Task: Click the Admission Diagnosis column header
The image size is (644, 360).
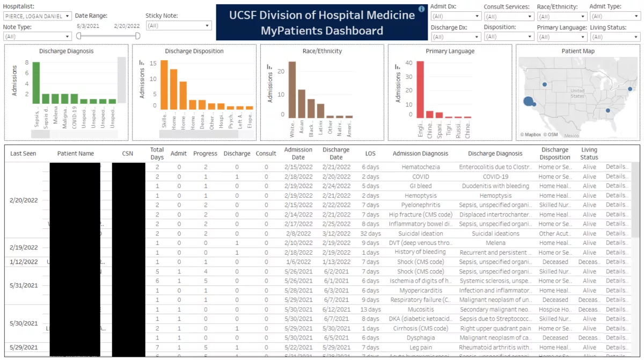Action: tap(420, 154)
